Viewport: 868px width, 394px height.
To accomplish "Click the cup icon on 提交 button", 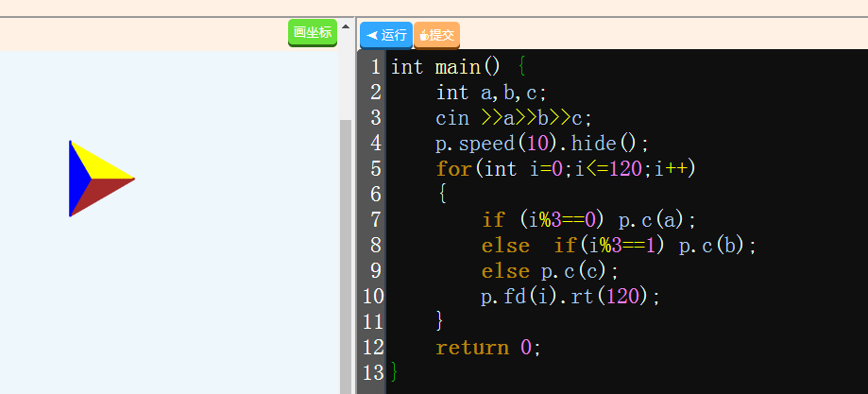I will click(x=423, y=36).
